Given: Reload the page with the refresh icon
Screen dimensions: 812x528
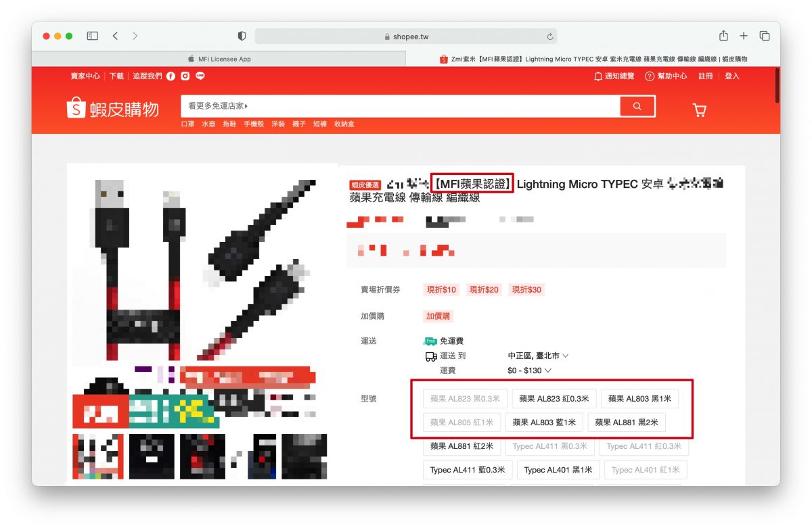Looking at the screenshot, I should (550, 37).
